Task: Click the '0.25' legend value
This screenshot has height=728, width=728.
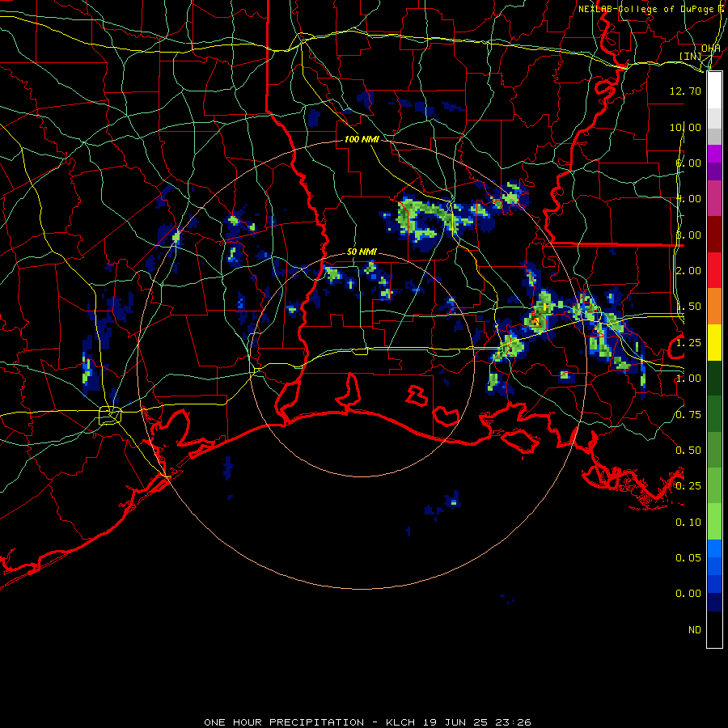Action: coord(688,486)
